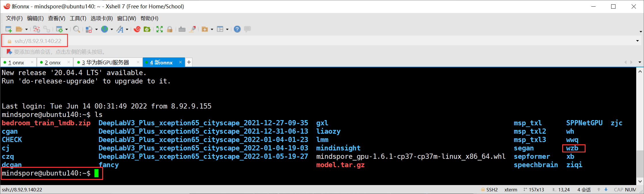Screen dimensions: 644x194
Task: Expand the globe encoding dropdown arrow
Action: point(112,29)
